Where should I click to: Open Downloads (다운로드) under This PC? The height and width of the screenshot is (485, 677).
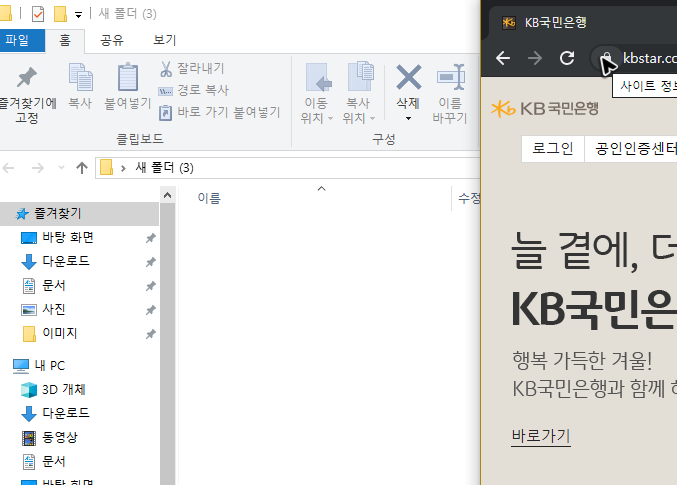[66, 413]
